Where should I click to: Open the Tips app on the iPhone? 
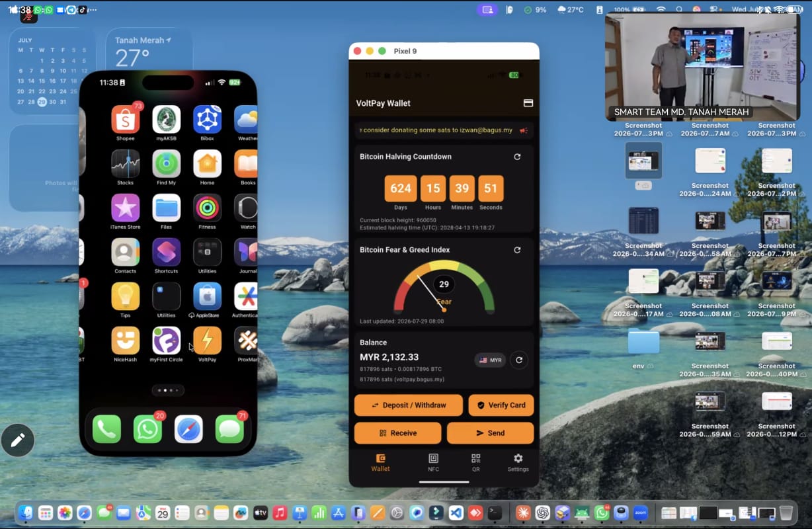click(x=125, y=296)
